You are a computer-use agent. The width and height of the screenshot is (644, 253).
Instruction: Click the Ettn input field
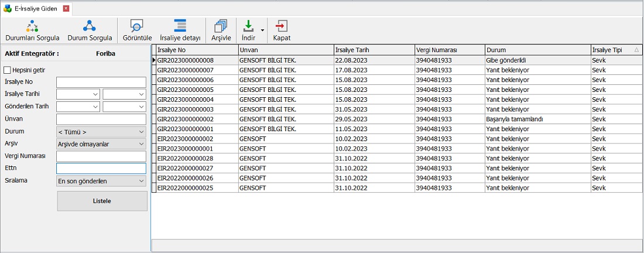pyautogui.click(x=101, y=169)
